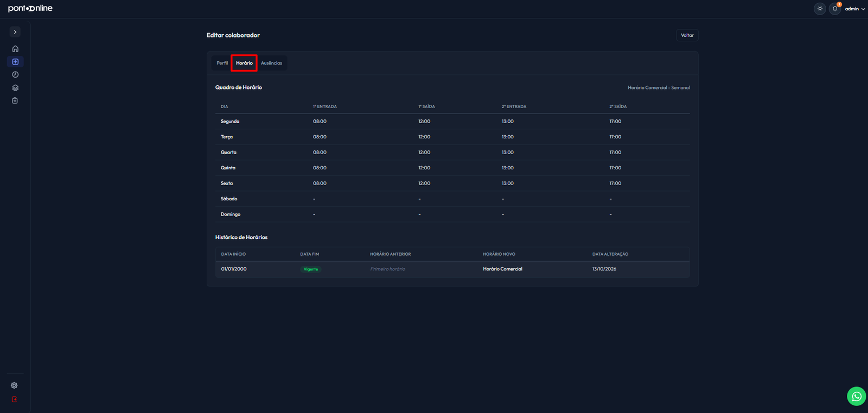Select the Quinta row label
The height and width of the screenshot is (413, 868).
coord(228,168)
